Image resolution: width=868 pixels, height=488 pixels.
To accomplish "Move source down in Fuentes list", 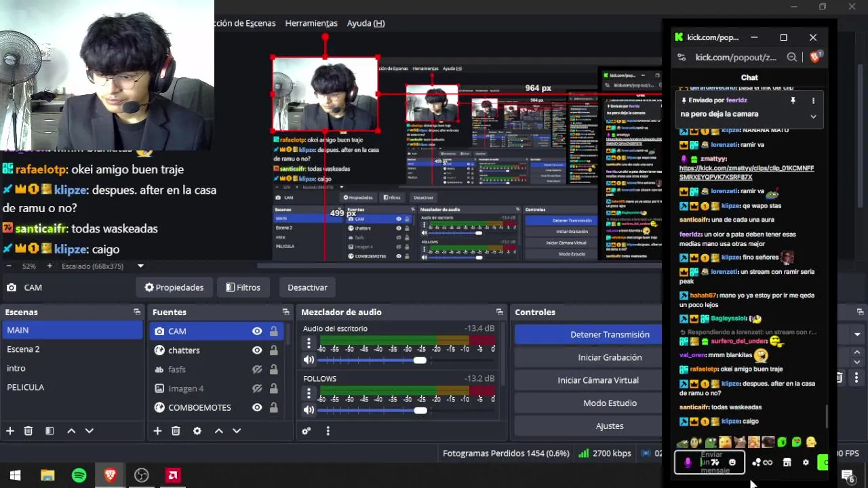I will click(237, 430).
